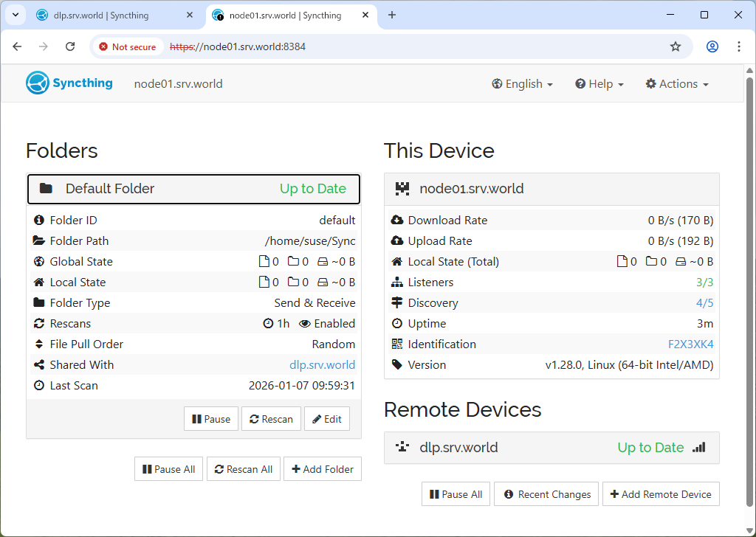Click the browser reload icon
Viewport: 756px width, 537px height.
pos(70,46)
